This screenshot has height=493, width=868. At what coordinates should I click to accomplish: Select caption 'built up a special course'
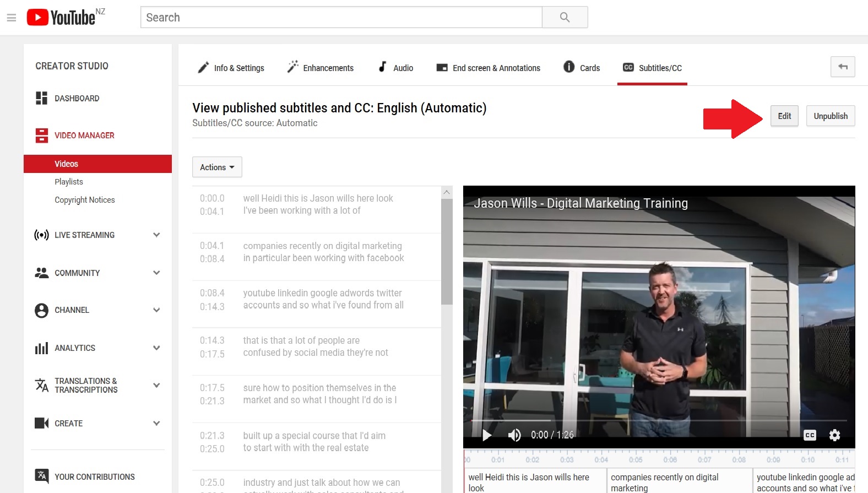(x=317, y=447)
